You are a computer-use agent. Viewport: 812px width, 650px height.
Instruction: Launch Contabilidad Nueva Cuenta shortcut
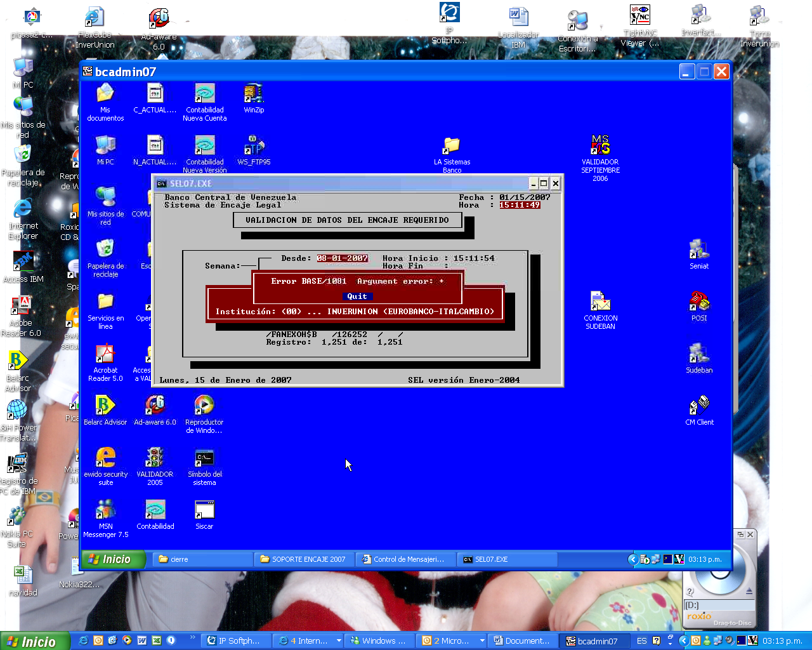point(204,102)
